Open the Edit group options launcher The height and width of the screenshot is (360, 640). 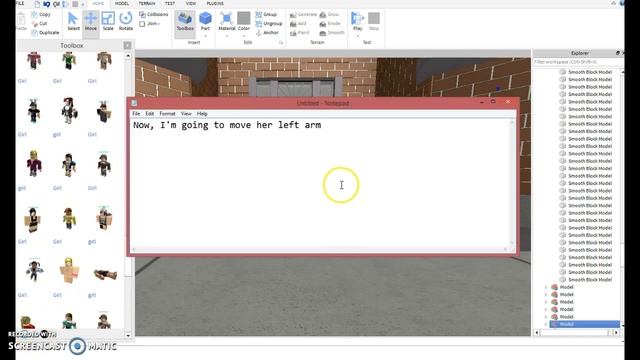tap(281, 42)
